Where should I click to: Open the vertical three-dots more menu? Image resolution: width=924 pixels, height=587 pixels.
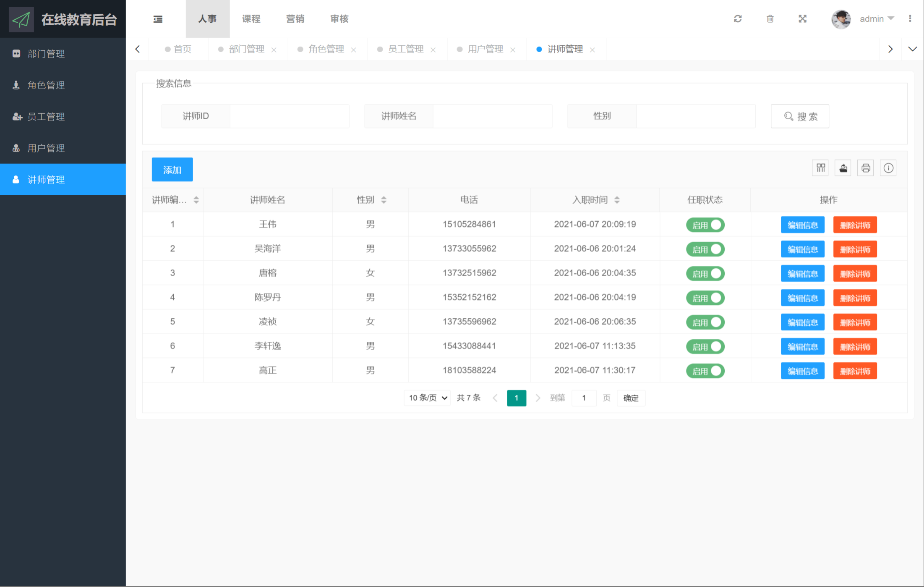[910, 19]
